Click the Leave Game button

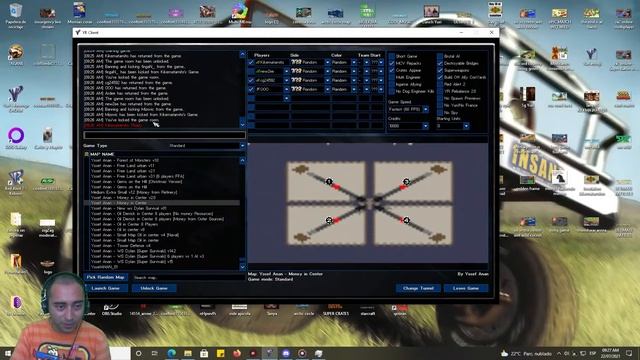coord(466,288)
